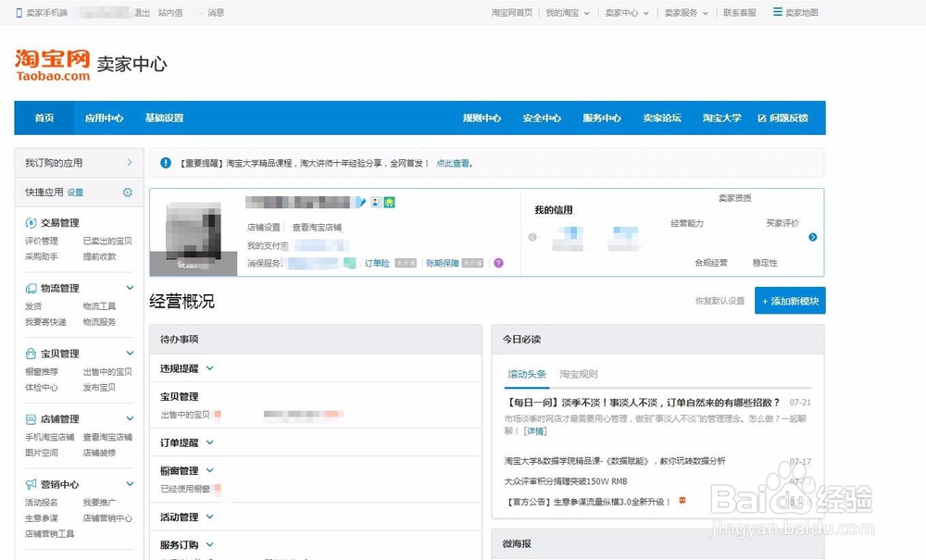926x560 pixels.
Task: Open 淘宝大学 in the blue nav bar
Action: pos(721,118)
